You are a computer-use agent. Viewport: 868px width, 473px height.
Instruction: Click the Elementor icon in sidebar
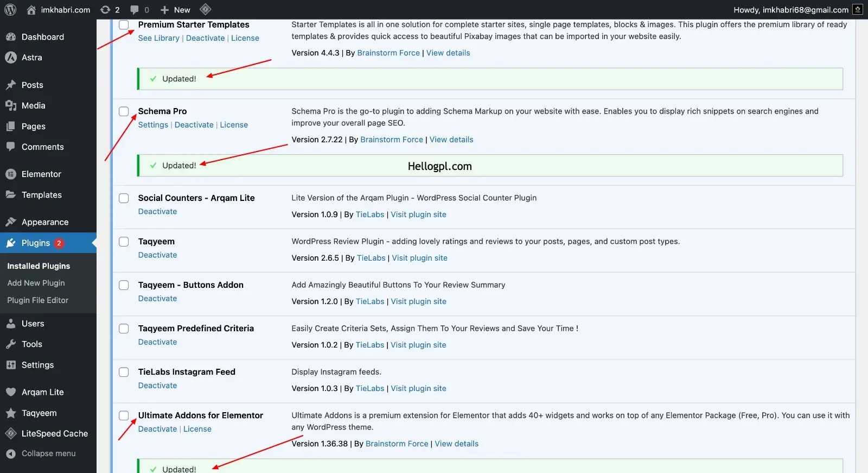point(11,174)
